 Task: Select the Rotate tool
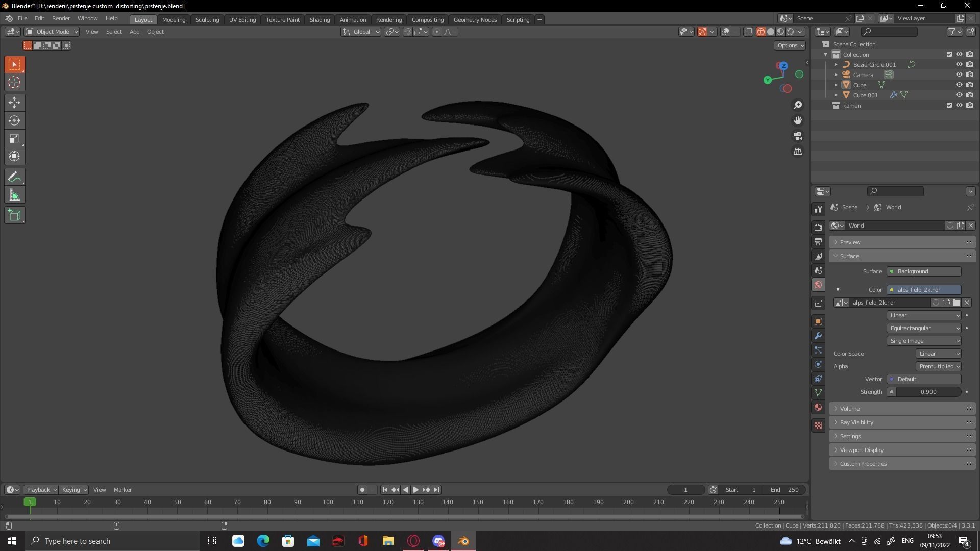click(x=14, y=120)
